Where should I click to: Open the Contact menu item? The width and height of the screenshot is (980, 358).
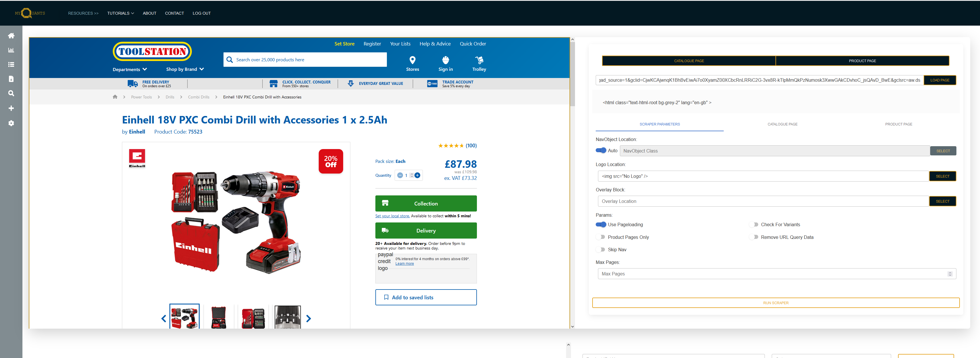(174, 13)
